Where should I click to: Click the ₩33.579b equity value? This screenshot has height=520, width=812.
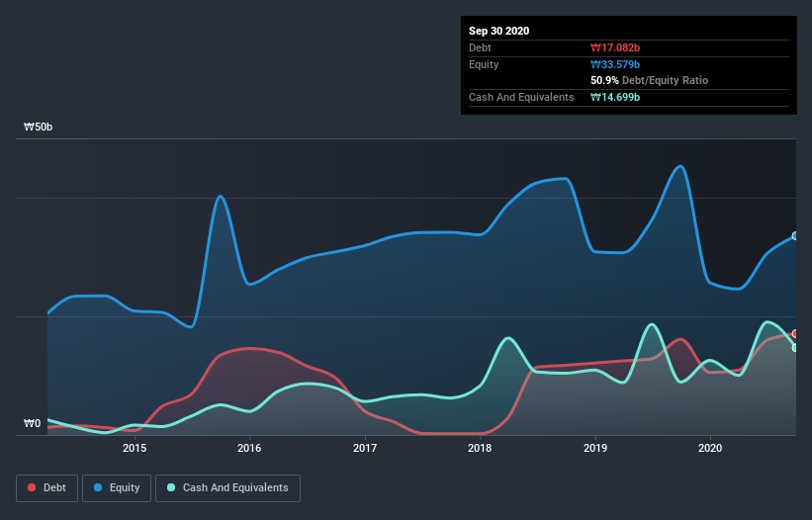[x=615, y=64]
